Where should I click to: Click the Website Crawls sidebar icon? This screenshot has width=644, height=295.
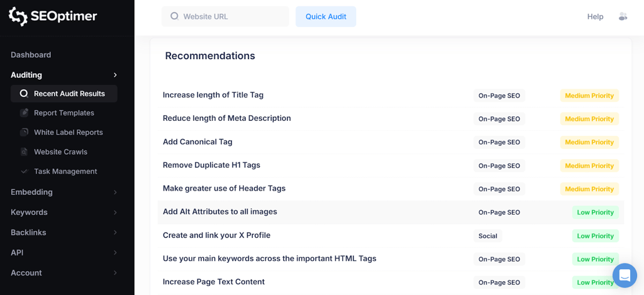(24, 152)
